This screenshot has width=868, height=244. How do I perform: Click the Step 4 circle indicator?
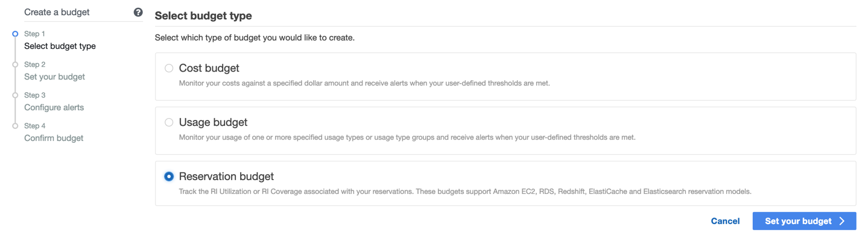click(15, 126)
